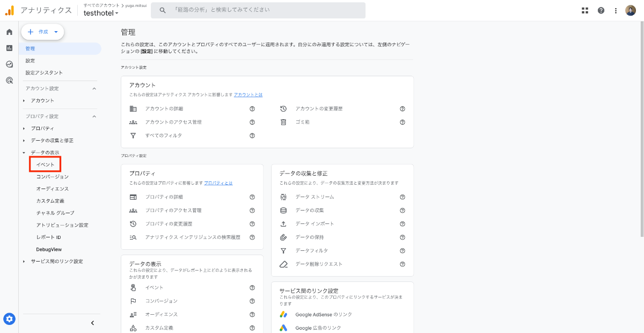The image size is (644, 333).
Task: Click the help icon in top bar
Action: click(x=601, y=10)
